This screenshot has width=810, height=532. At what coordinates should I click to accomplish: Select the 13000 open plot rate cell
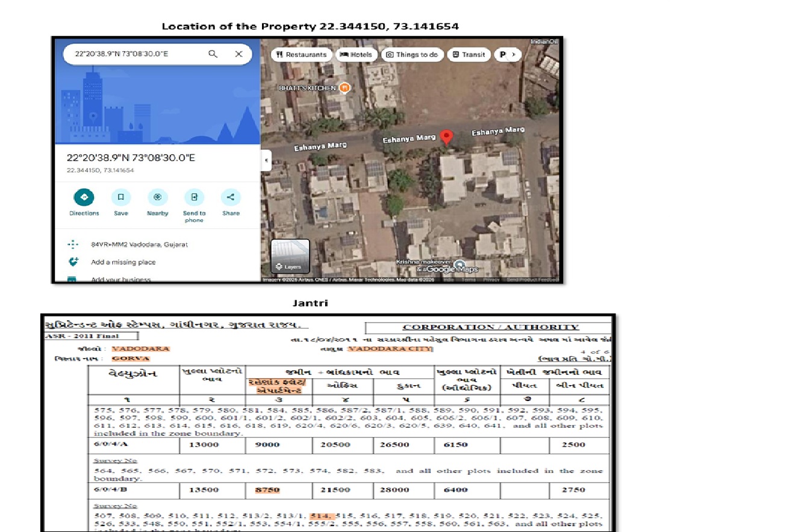pos(213,446)
